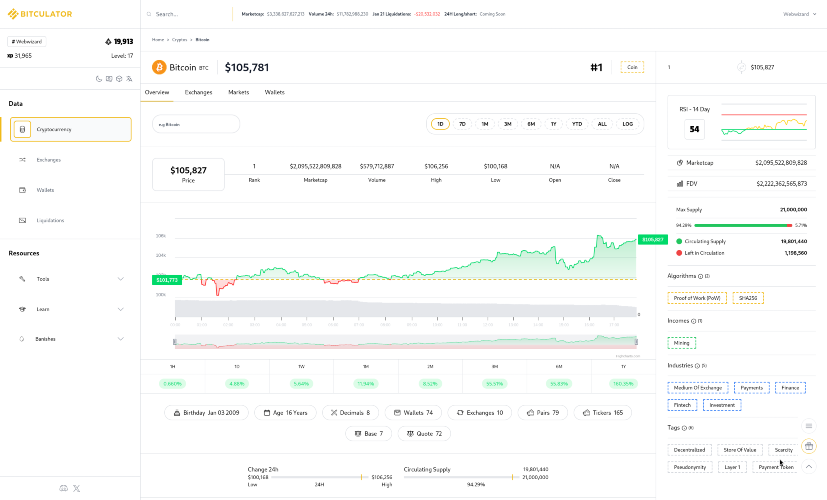Click the FDV bar-chart icon
827x500 pixels.
pyautogui.click(x=680, y=184)
